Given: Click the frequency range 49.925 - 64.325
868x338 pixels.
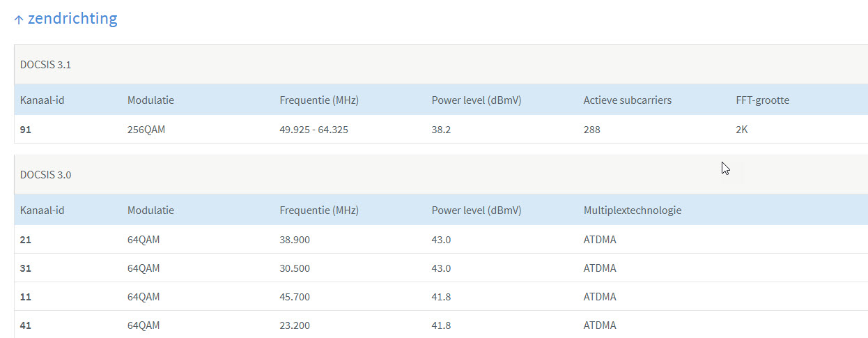Looking at the screenshot, I should pyautogui.click(x=313, y=130).
